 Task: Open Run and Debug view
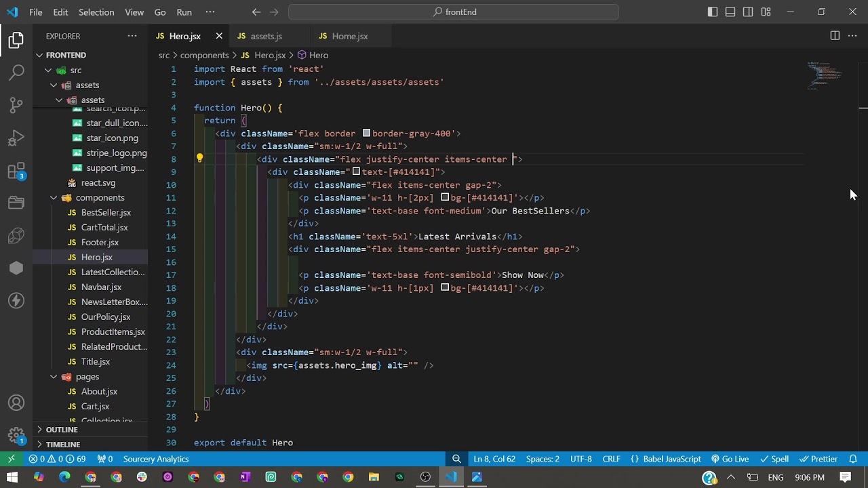(16, 138)
